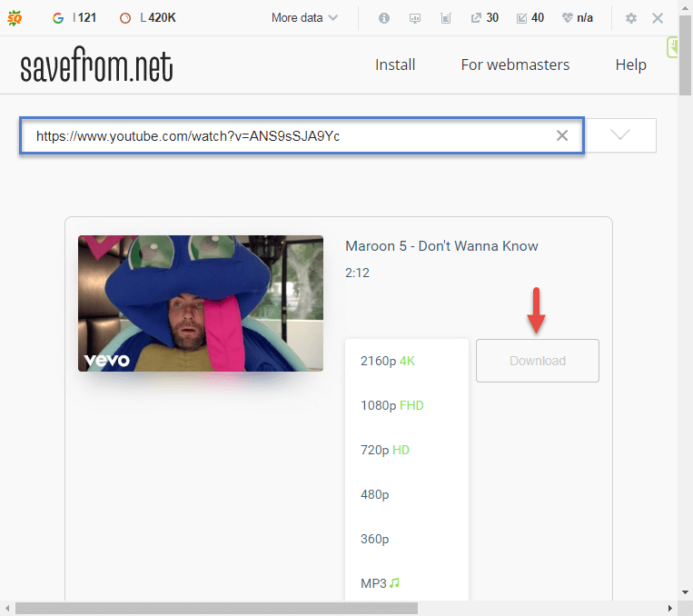Viewport: 693px width, 616px height.
Task: Click the scroll left arrow
Action: tap(6, 608)
